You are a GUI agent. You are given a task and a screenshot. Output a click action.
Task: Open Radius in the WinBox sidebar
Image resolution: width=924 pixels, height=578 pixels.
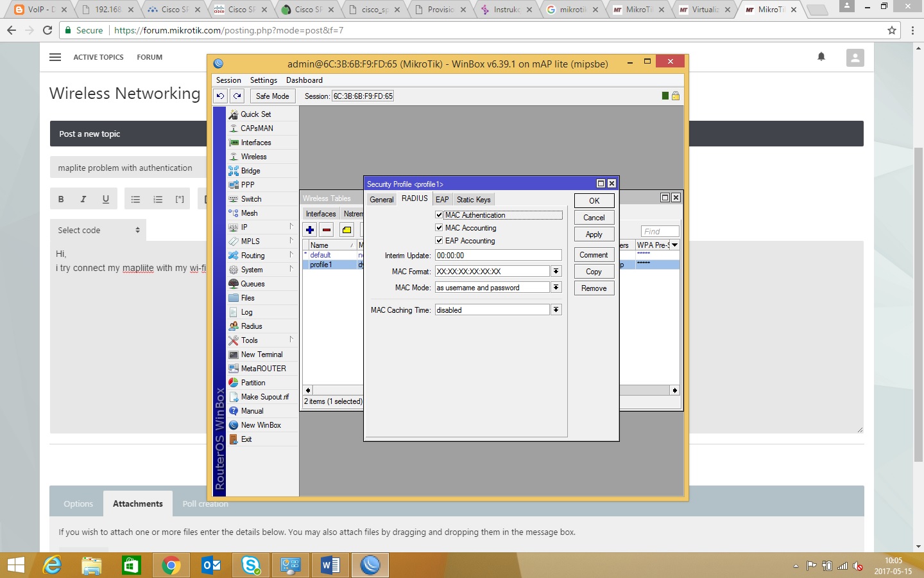(x=251, y=326)
